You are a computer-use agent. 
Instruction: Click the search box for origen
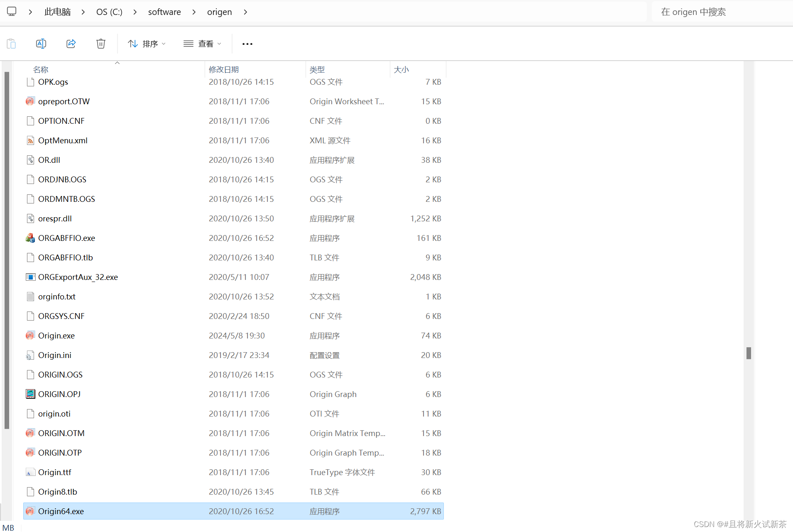722,12
